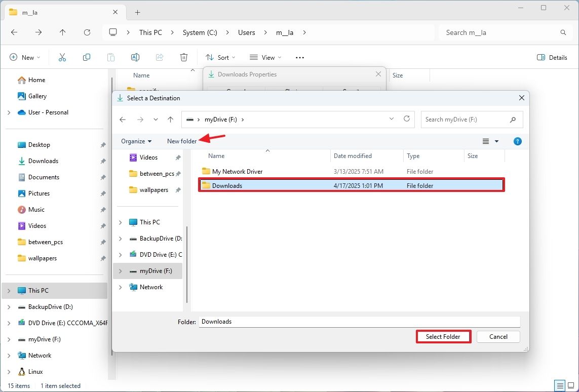579x392 pixels.
Task: Click the back arrow in the destination dialog
Action: (x=122, y=119)
